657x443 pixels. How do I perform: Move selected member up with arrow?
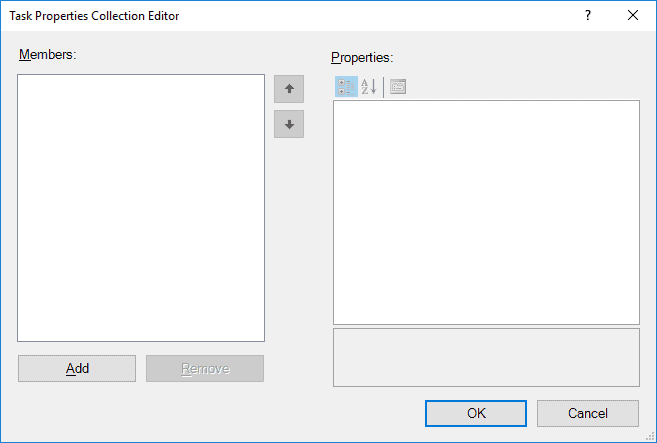pyautogui.click(x=289, y=89)
